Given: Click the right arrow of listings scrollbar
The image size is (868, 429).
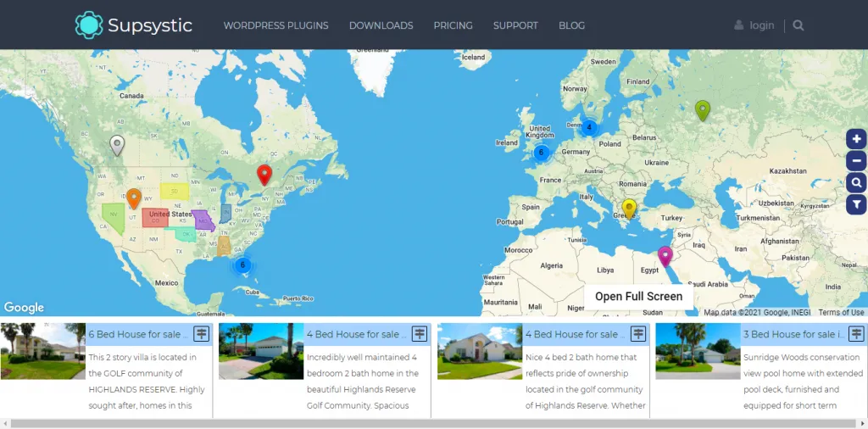Looking at the screenshot, I should click(862, 423).
